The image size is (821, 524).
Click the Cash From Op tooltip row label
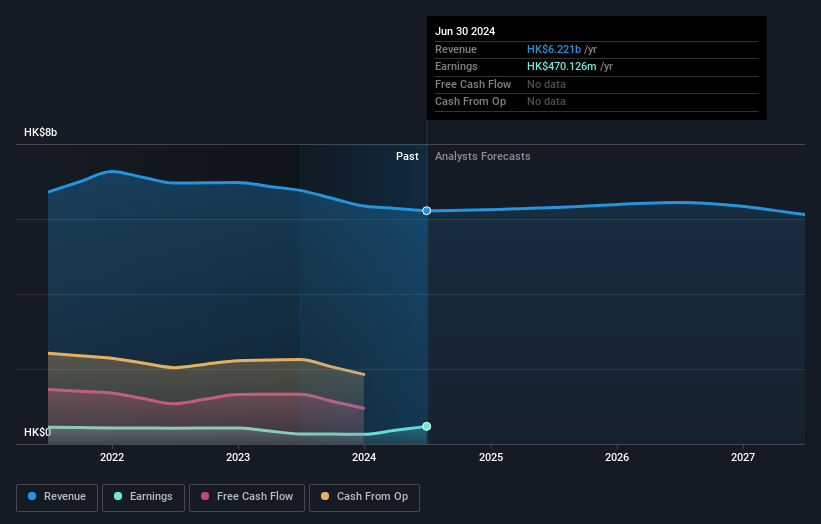pos(470,102)
